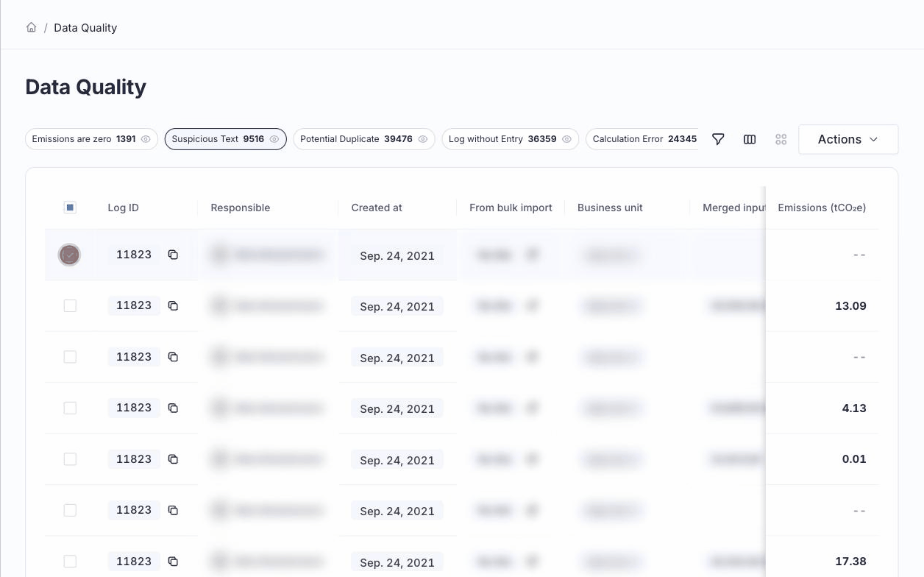Switch to grid view icon

point(781,139)
